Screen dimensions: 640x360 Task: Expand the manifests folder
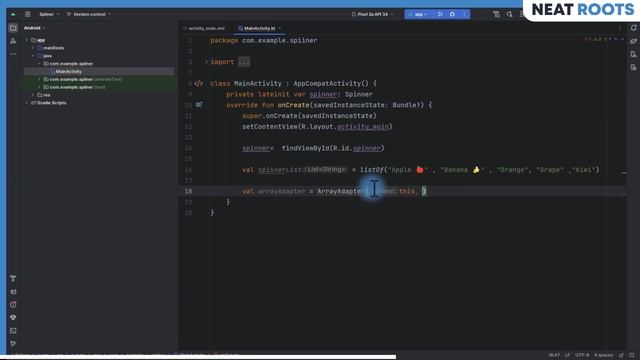pyautogui.click(x=33, y=48)
